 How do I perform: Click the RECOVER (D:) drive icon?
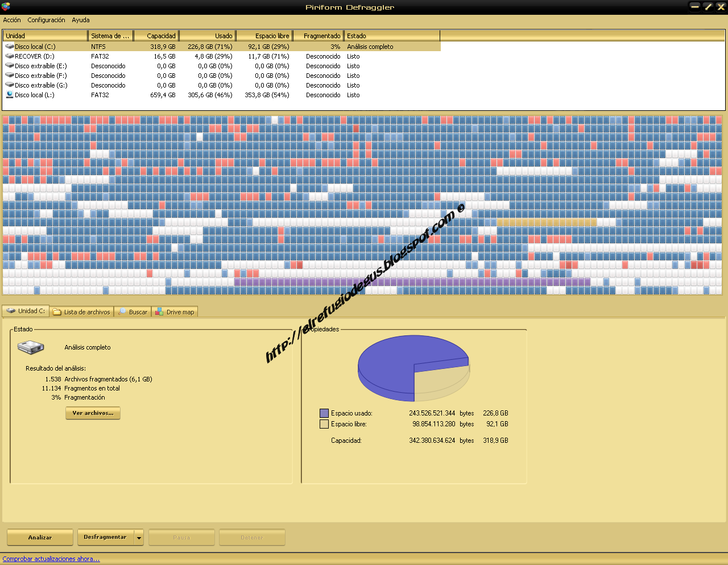tap(10, 56)
